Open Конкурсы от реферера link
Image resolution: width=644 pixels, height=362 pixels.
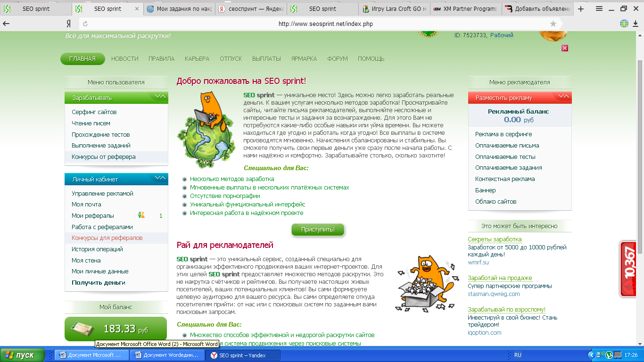[x=104, y=157]
